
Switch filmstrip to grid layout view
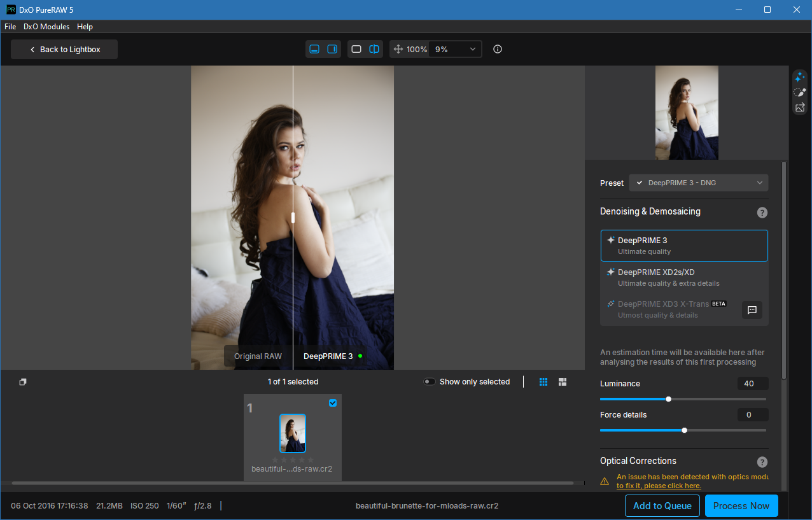click(543, 382)
